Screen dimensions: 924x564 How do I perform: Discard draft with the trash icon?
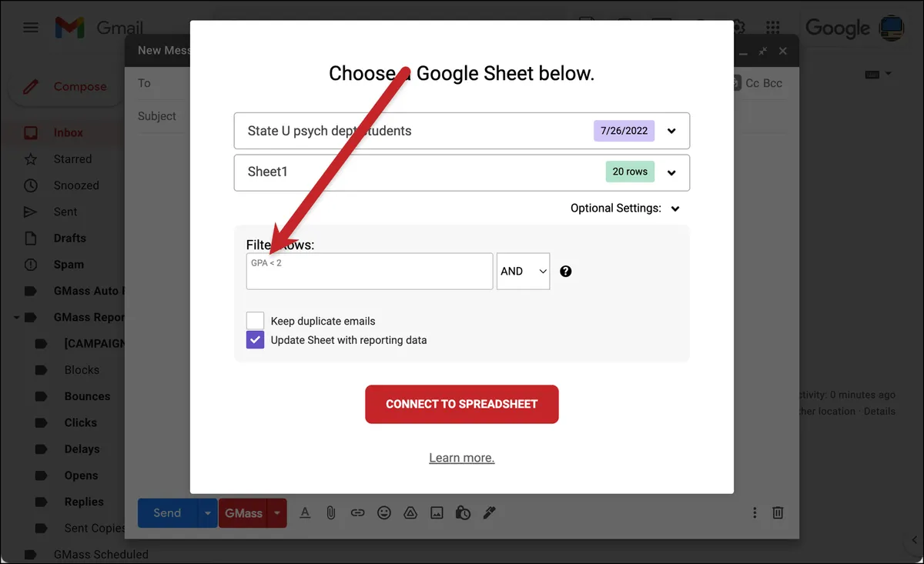coord(778,512)
